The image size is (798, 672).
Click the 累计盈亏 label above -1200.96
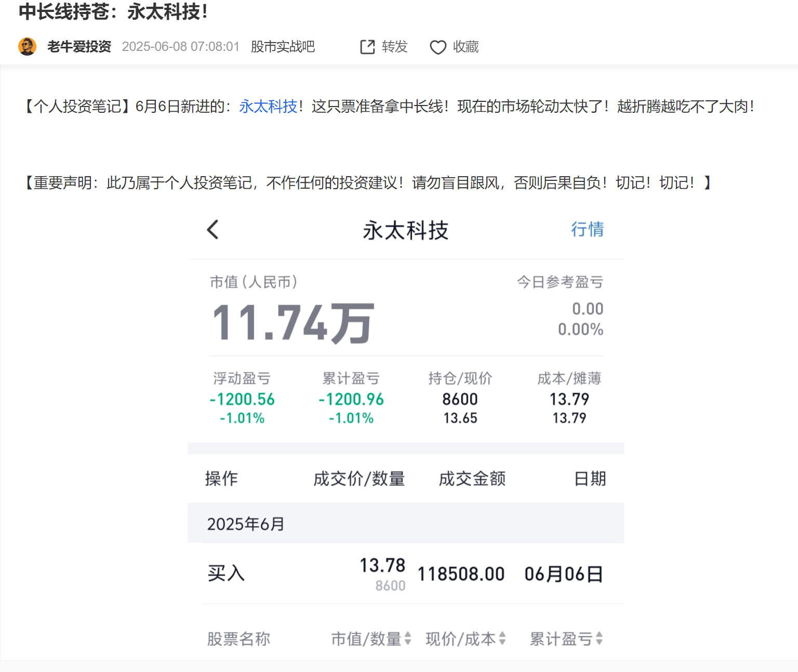351,378
